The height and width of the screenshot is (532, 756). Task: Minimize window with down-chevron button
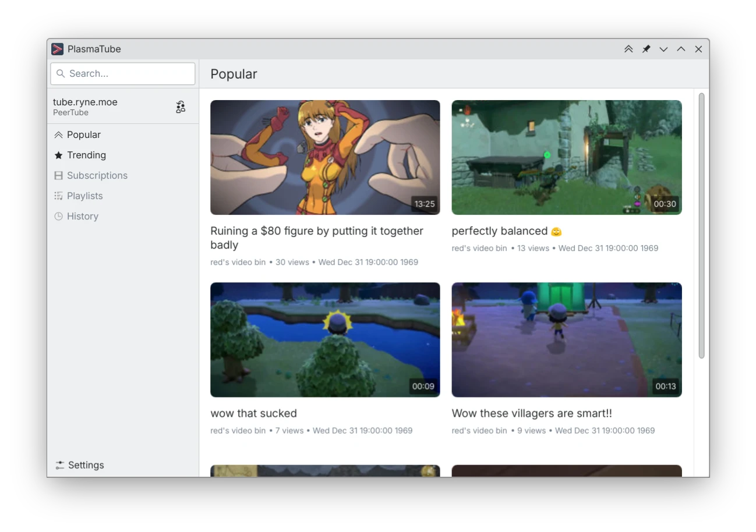pos(663,49)
